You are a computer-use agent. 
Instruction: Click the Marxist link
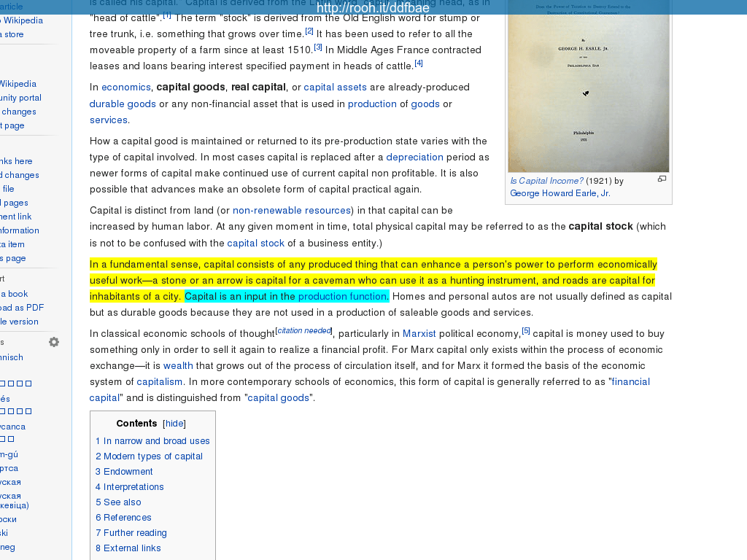pos(419,334)
